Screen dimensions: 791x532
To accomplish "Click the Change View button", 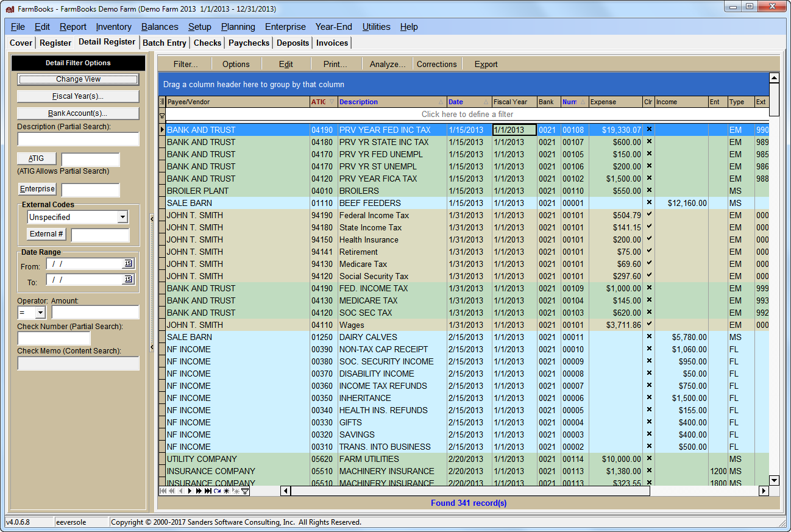I will coord(78,79).
